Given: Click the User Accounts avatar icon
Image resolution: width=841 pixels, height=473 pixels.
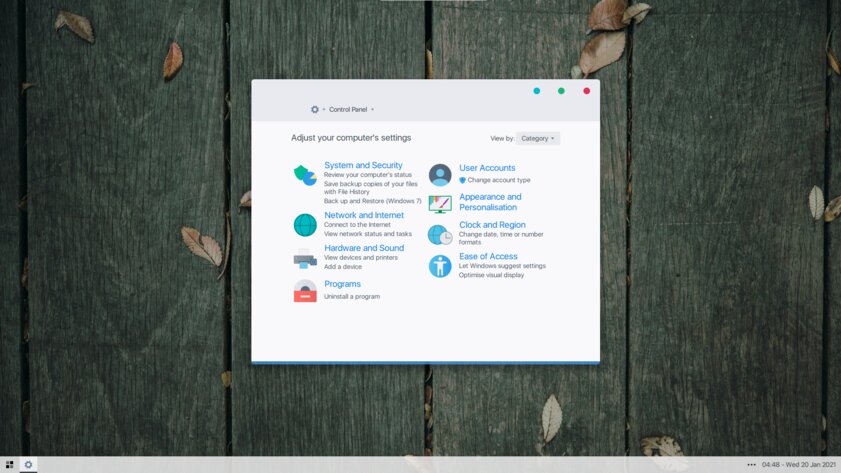Looking at the screenshot, I should (440, 175).
